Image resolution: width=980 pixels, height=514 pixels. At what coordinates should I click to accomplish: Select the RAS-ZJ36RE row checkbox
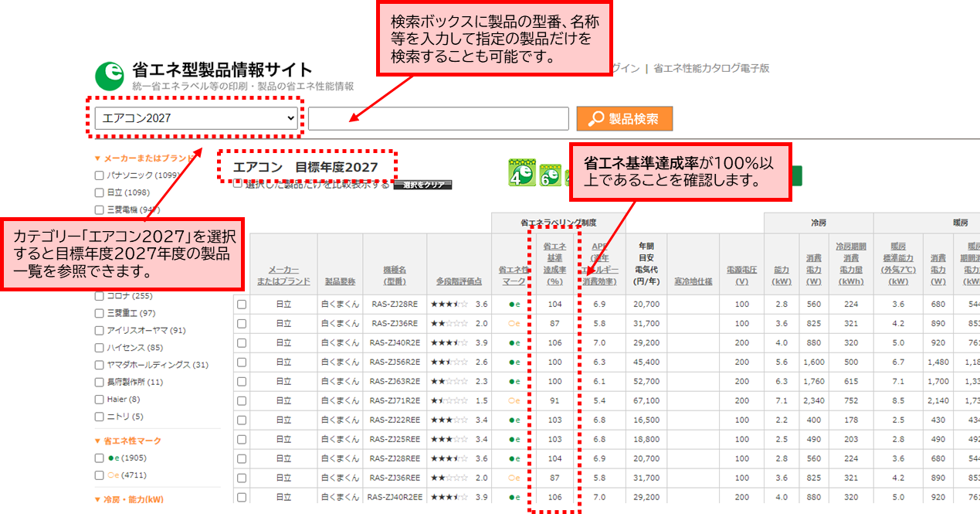point(242,324)
